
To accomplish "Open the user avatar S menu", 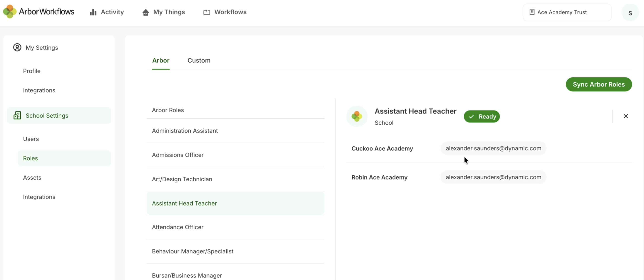I will coord(630,12).
